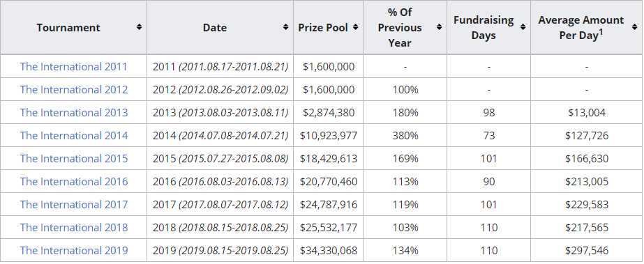This screenshot has width=644, height=264.
Task: Go to The International 2013 page
Action: (74, 112)
